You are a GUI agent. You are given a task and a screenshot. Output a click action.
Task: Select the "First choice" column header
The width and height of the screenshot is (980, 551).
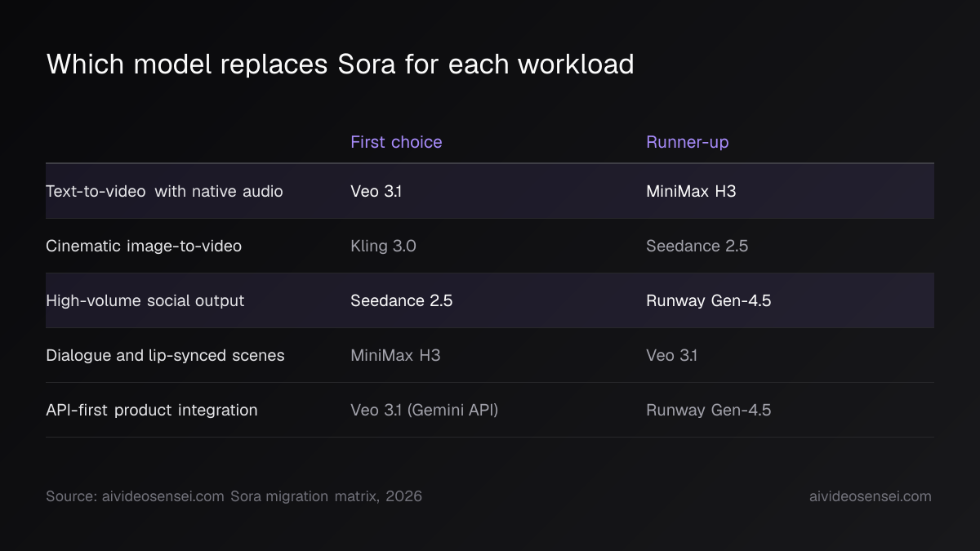coord(396,142)
